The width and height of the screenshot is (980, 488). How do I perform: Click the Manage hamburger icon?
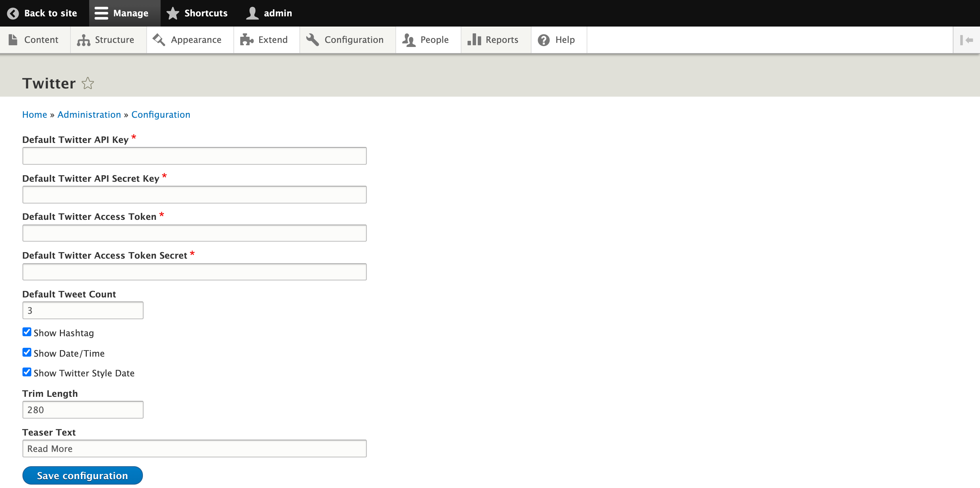101,13
